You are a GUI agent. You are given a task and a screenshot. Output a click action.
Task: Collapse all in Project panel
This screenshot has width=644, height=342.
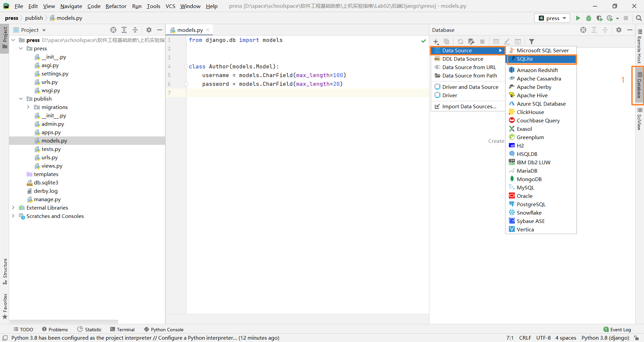pyautogui.click(x=135, y=30)
